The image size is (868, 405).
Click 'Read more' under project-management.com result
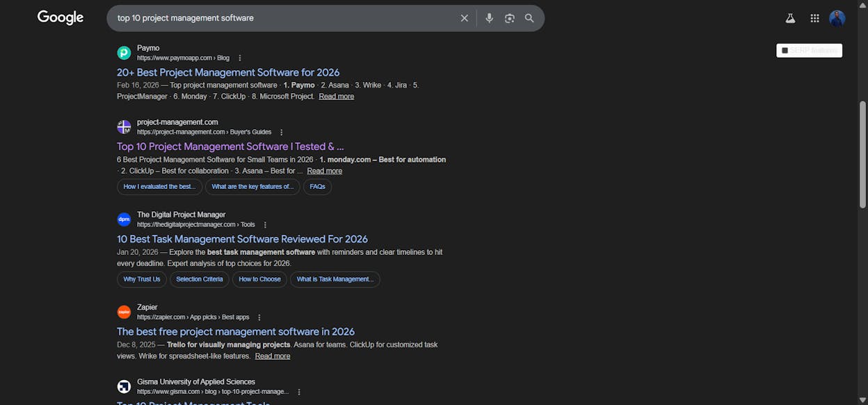[x=325, y=171]
